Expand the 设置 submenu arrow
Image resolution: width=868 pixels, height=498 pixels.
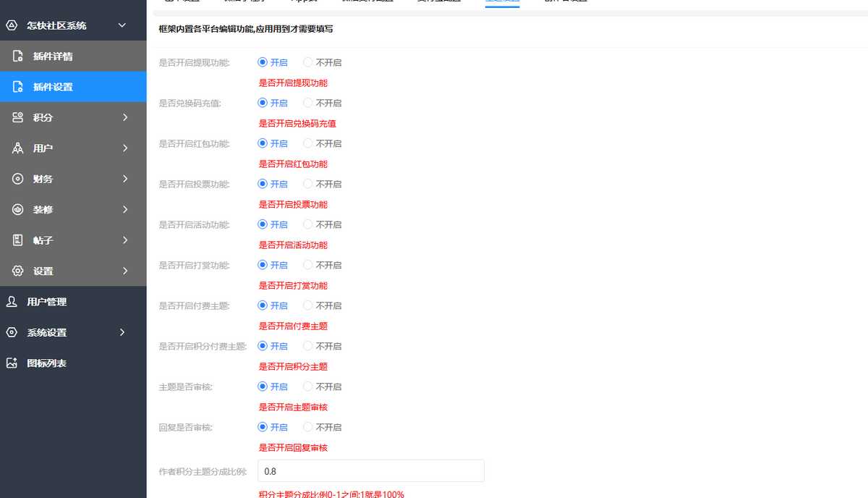(x=125, y=271)
